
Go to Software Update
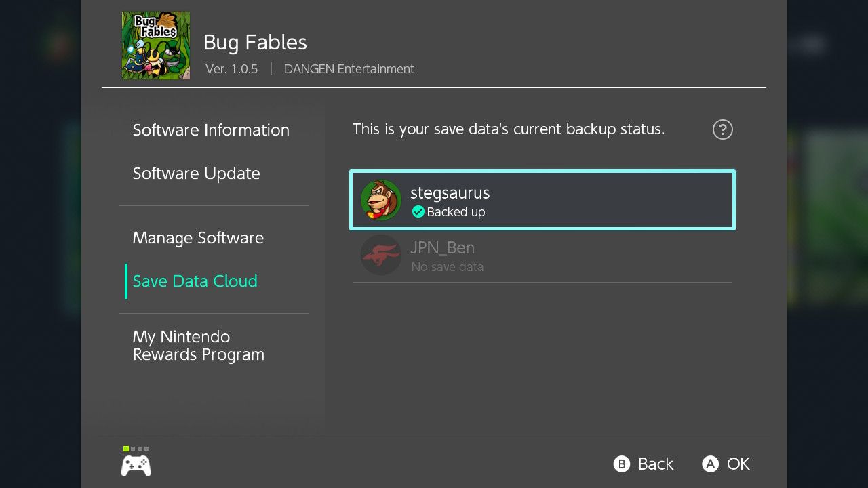(196, 174)
